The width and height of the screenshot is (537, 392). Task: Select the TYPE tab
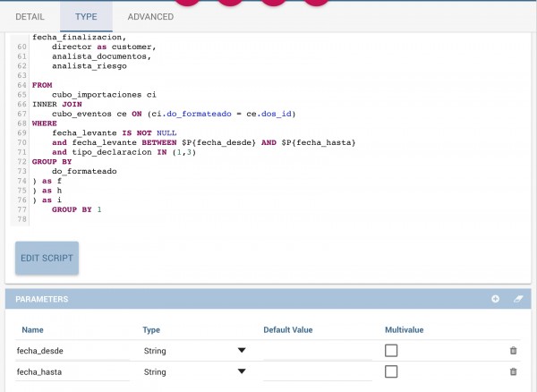(86, 16)
